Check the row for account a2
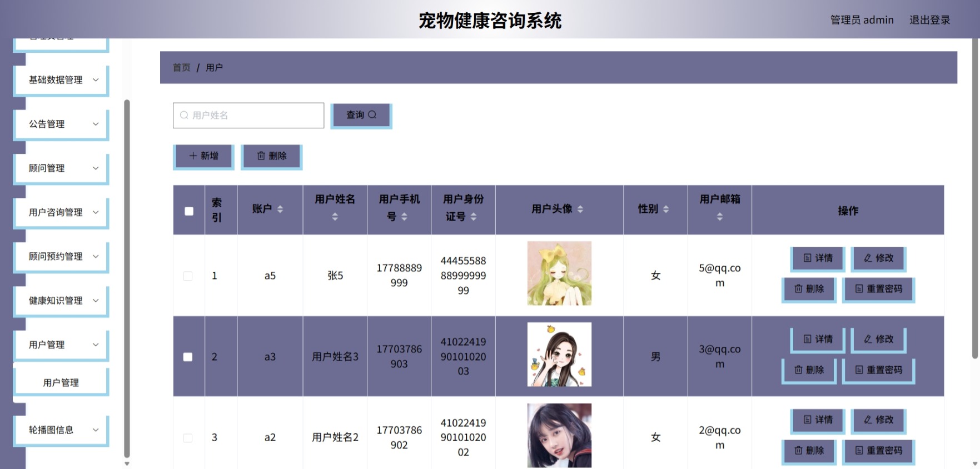 188,438
